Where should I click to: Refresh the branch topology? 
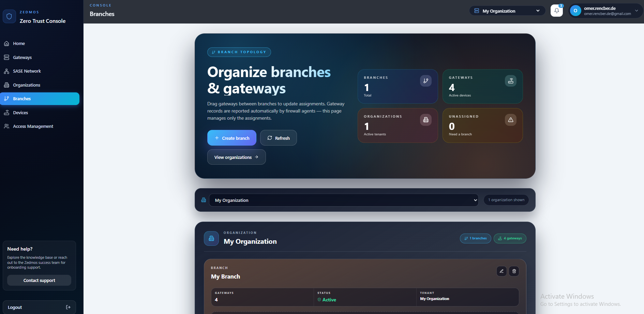point(279,138)
